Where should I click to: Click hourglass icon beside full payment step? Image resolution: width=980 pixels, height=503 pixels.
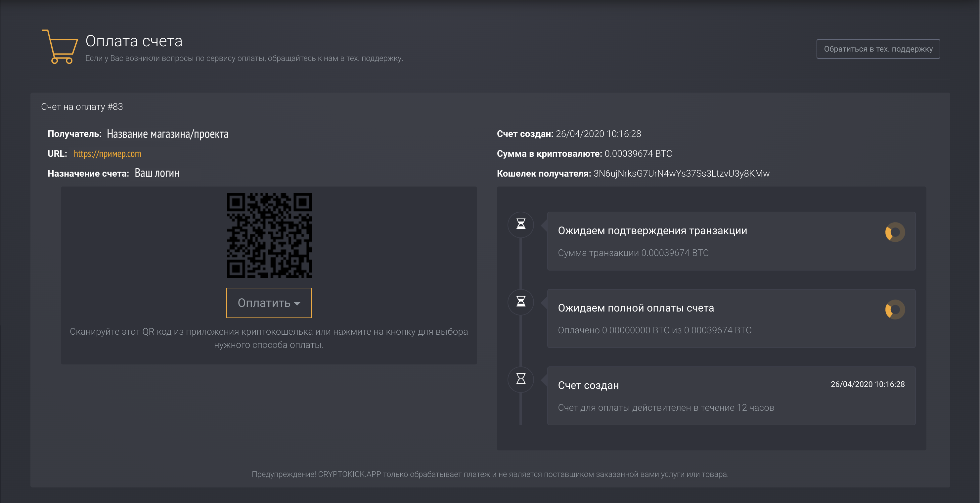coord(521,302)
